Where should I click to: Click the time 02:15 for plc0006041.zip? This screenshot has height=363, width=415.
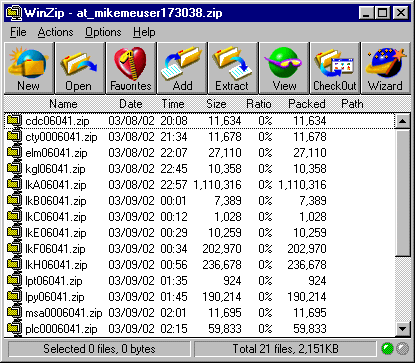[x=174, y=329]
